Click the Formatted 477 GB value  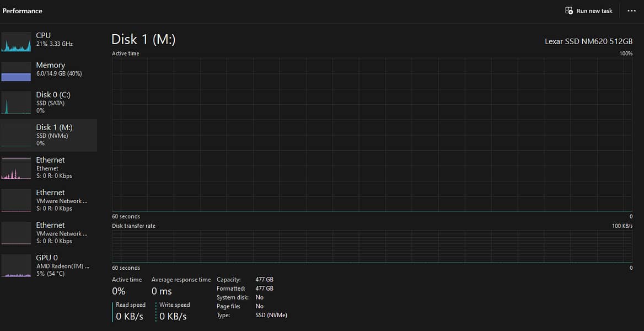(264, 289)
